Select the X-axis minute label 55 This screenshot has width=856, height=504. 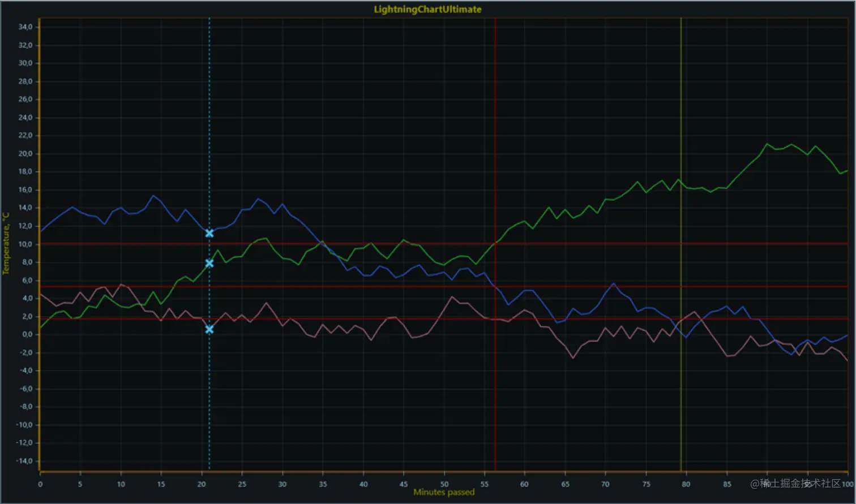pos(485,484)
